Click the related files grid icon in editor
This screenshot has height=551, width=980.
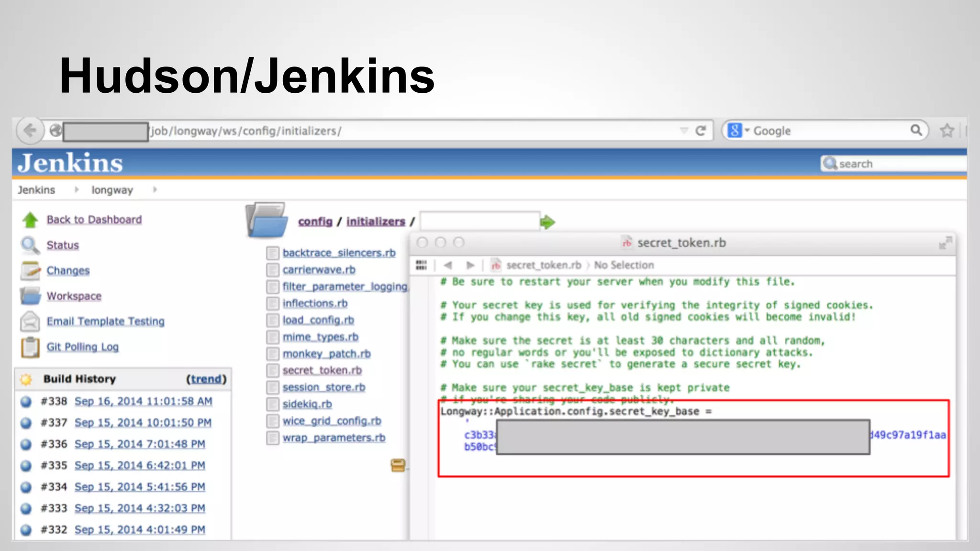(421, 265)
